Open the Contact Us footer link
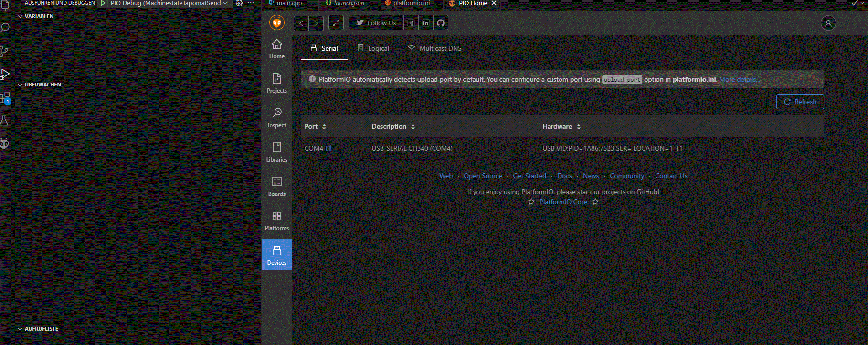The height and width of the screenshot is (345, 868). (671, 176)
